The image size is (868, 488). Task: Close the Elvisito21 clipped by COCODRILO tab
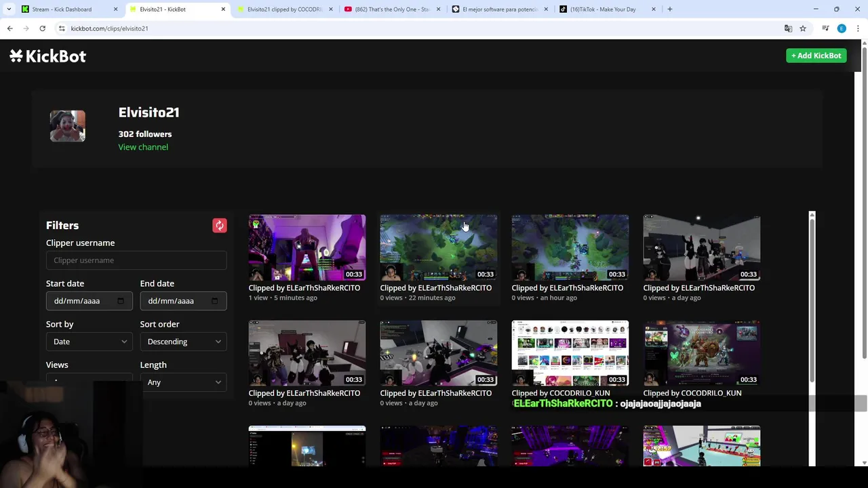pos(330,9)
